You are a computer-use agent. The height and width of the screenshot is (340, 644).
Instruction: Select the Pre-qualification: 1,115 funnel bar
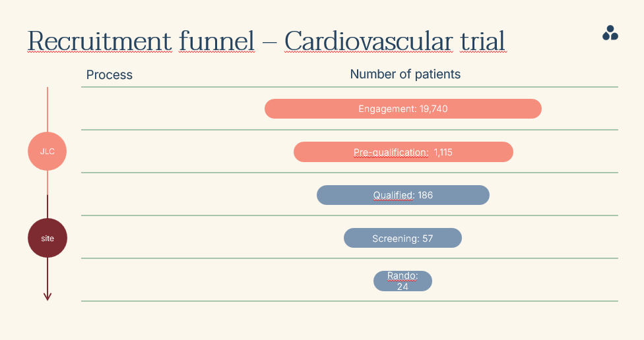tap(402, 152)
